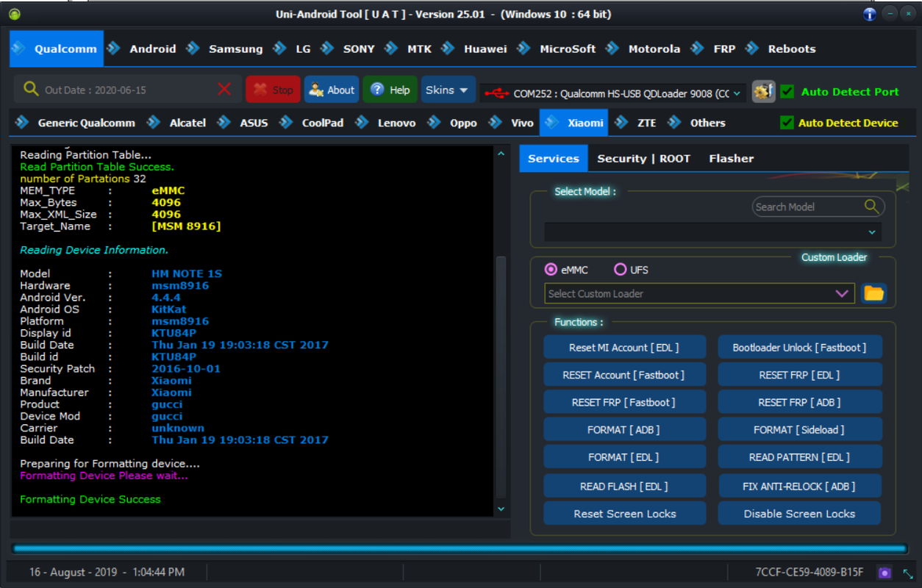
Task: Click the arrow icon beside Samsung
Action: pos(193,49)
